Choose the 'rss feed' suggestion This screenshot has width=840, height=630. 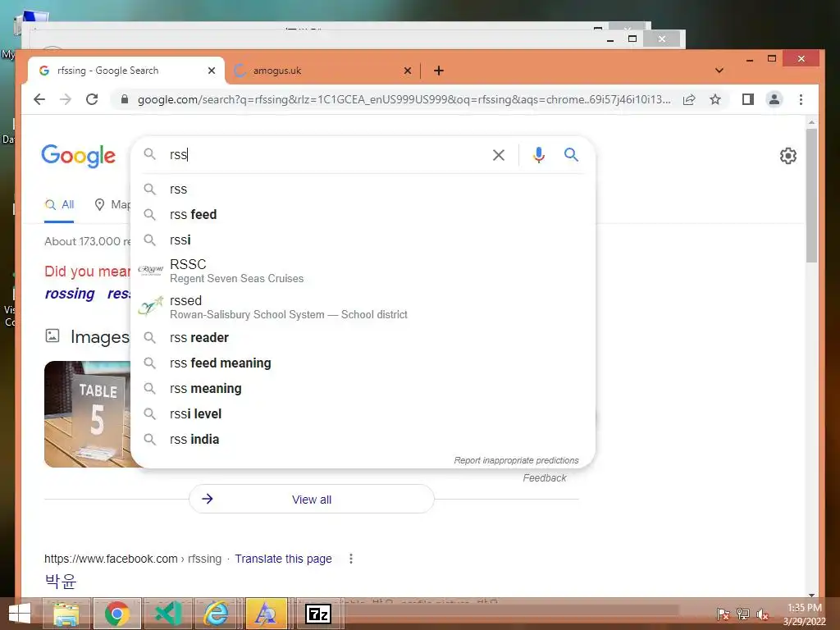click(363, 214)
